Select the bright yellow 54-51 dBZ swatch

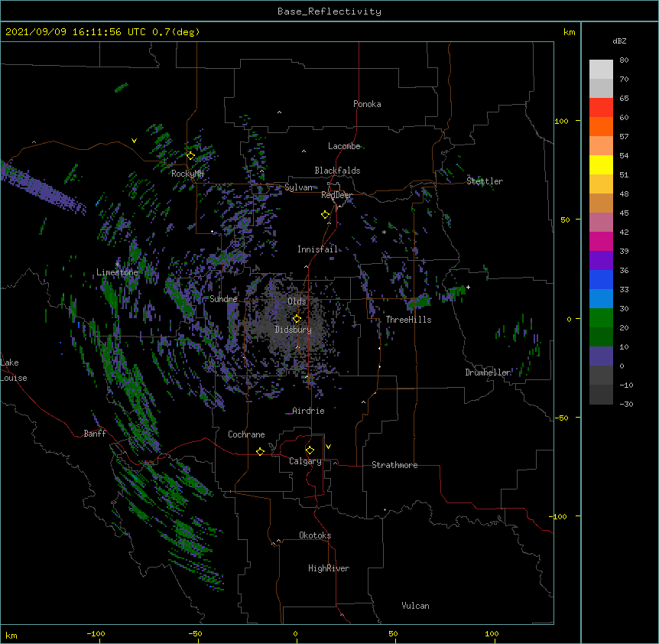pos(601,164)
